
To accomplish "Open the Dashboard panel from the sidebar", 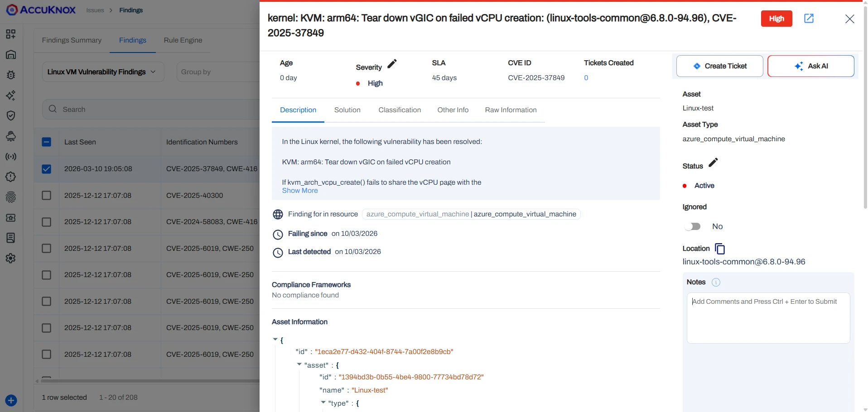I will tap(11, 34).
